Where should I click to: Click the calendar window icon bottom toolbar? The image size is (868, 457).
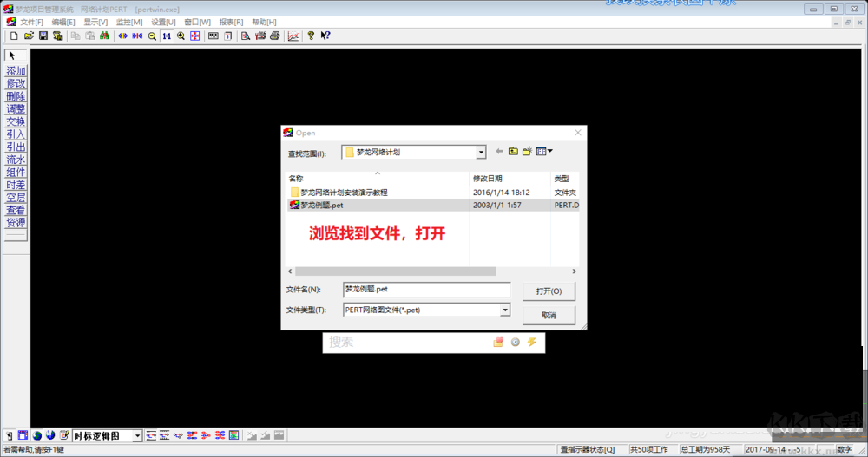coord(23,435)
